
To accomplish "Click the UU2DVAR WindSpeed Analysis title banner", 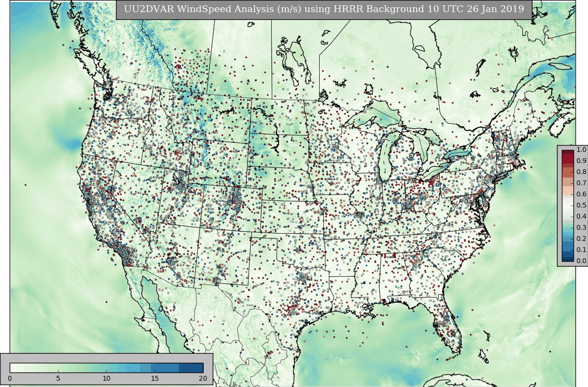I will (x=324, y=9).
